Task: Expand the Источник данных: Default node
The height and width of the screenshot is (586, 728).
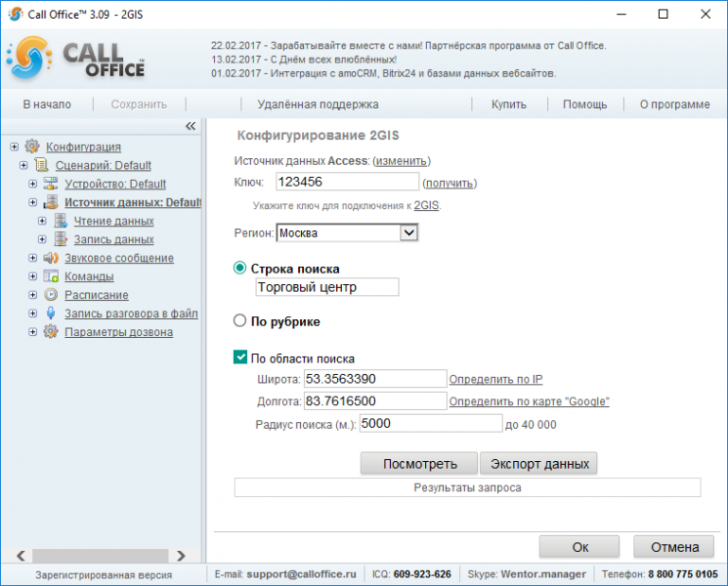Action: [x=32, y=202]
